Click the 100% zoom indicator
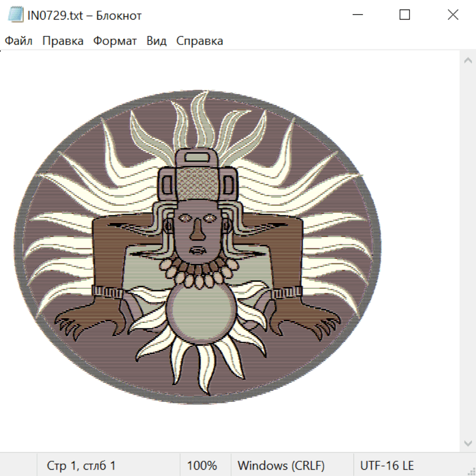 click(x=202, y=466)
